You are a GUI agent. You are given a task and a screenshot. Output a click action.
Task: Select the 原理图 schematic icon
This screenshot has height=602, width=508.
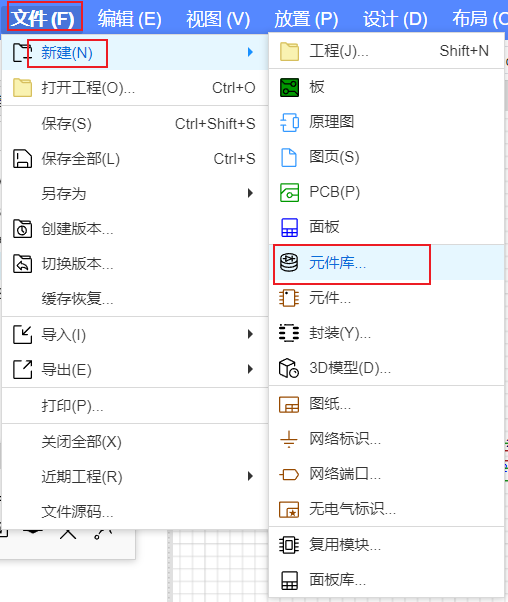point(289,122)
